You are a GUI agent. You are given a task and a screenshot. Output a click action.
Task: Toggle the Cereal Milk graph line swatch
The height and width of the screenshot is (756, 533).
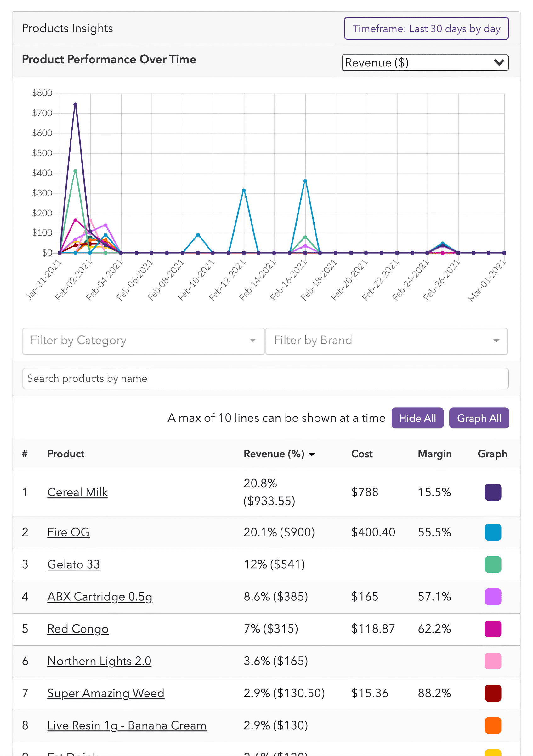click(492, 492)
